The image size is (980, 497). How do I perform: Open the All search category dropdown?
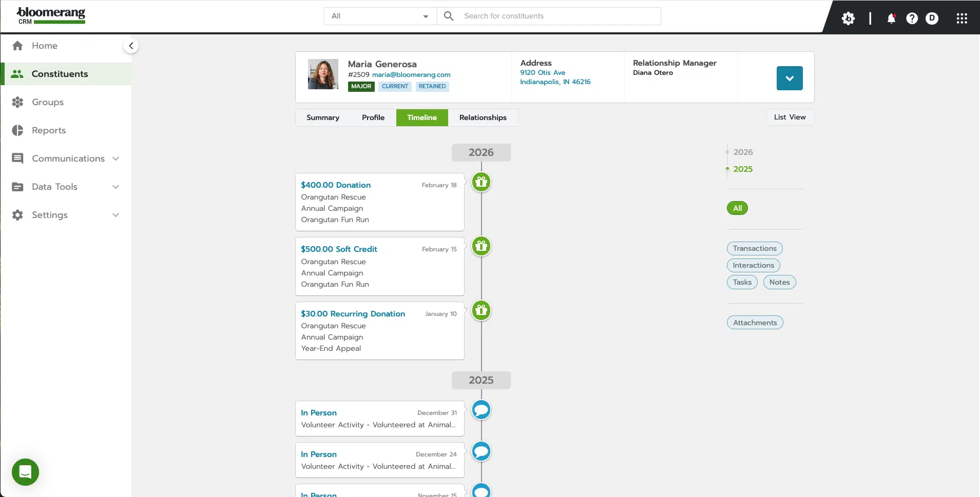pyautogui.click(x=379, y=16)
